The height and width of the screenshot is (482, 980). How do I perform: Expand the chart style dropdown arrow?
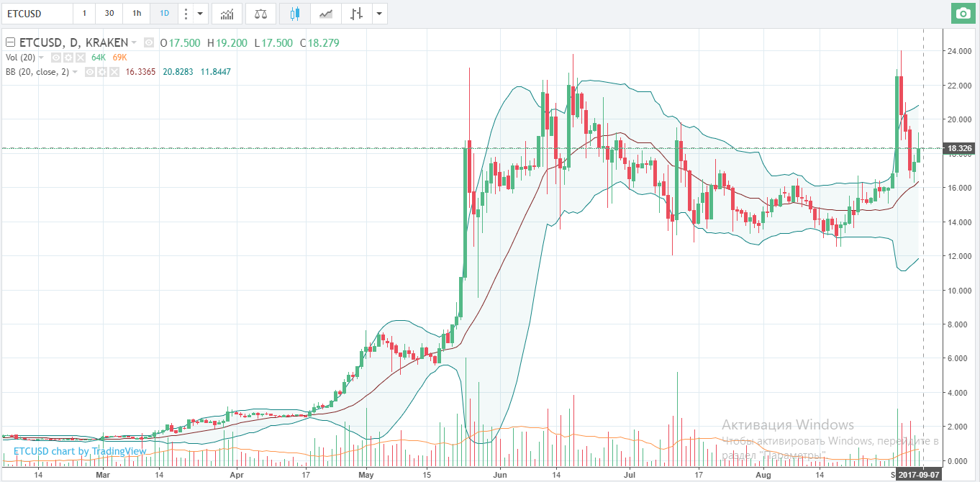click(x=378, y=14)
